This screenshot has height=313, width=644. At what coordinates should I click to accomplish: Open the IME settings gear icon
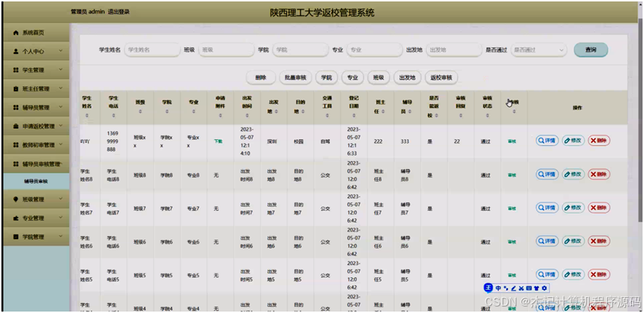pos(544,288)
